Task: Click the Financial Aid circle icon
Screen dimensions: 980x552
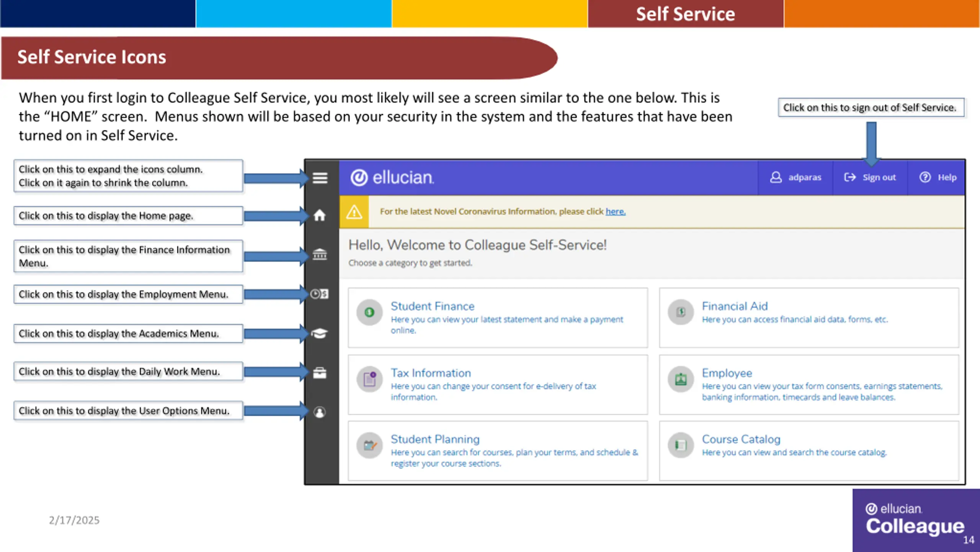Action: [681, 312]
